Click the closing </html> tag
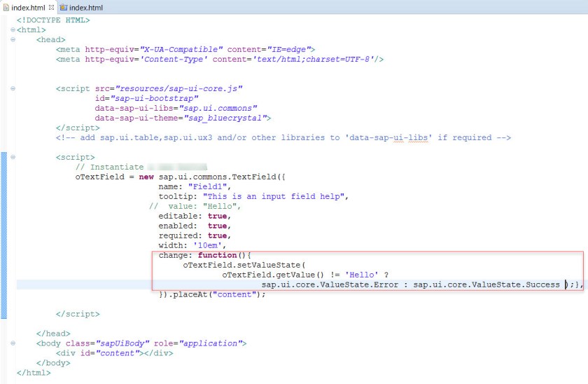The height and width of the screenshot is (384, 588). (x=34, y=372)
